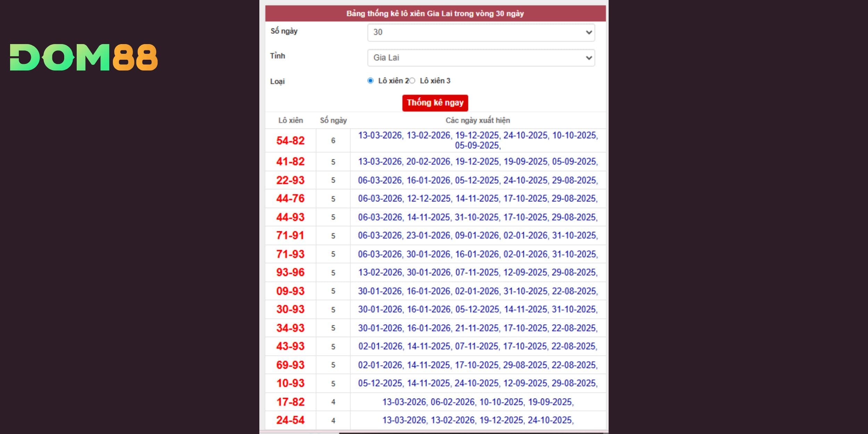
Task: Click the 24-54 lô xiên pair
Action: (x=290, y=420)
